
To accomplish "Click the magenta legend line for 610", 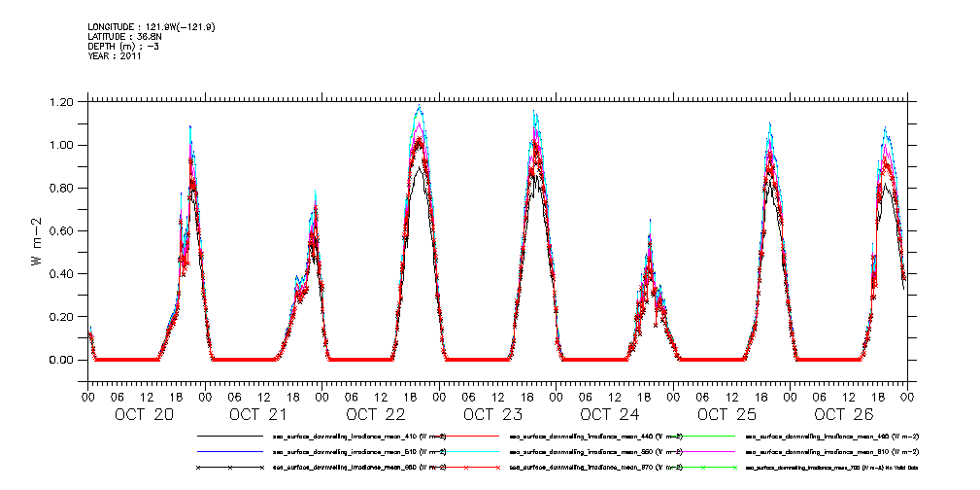I will (703, 451).
